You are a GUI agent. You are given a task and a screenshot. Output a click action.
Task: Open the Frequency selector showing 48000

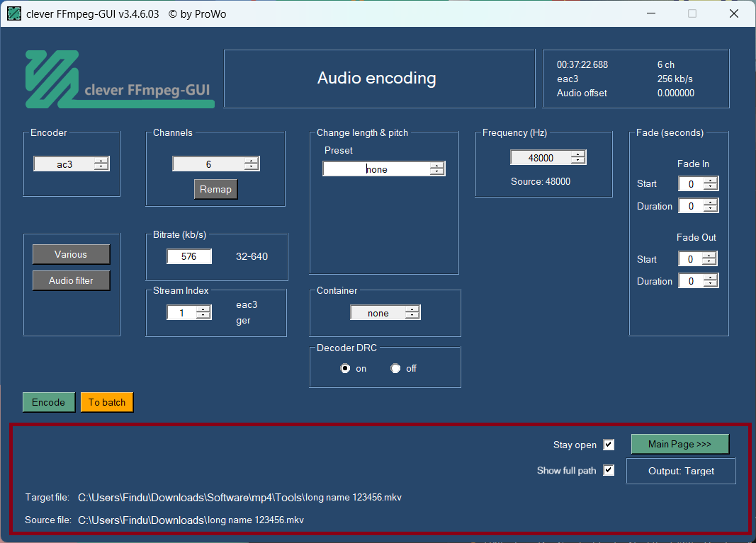point(548,158)
